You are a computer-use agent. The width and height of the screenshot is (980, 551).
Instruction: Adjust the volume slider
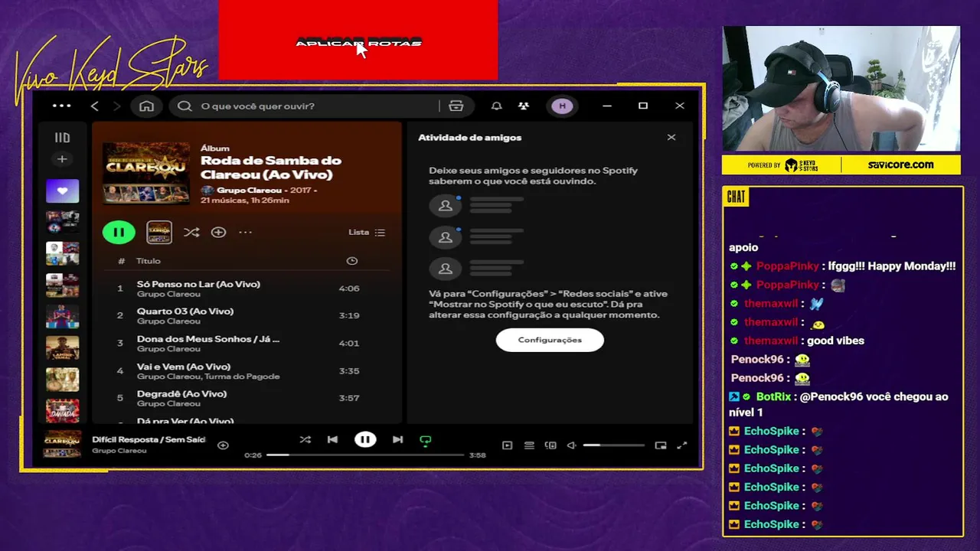tap(614, 445)
